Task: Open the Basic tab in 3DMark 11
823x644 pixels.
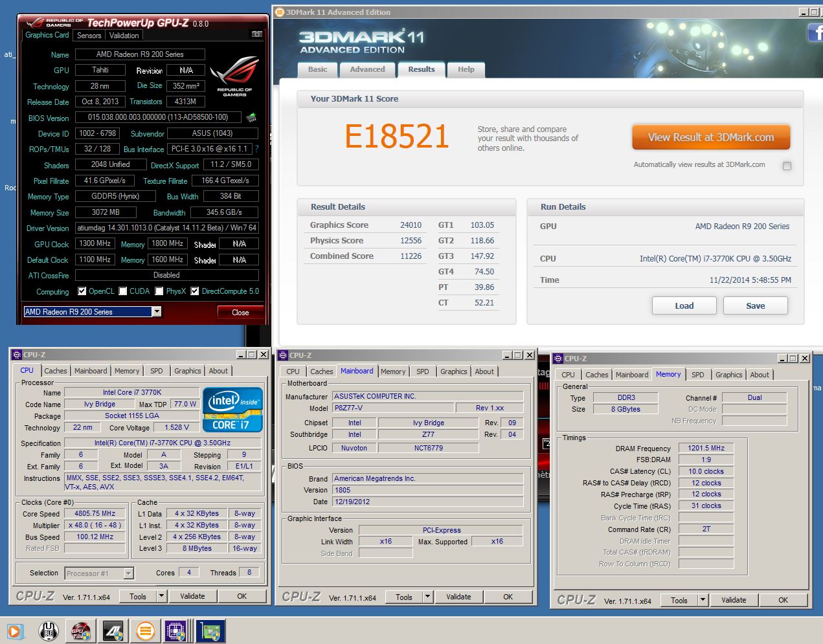Action: (x=317, y=69)
